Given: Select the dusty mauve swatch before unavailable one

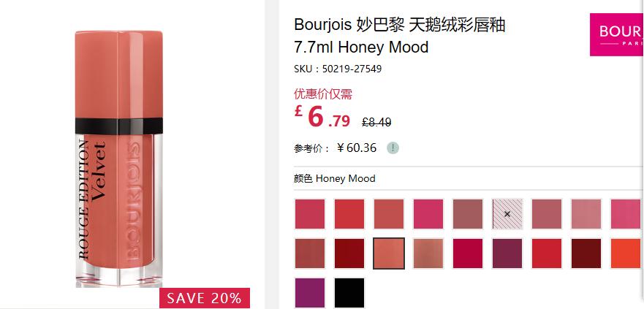Looking at the screenshot, I should point(468,214).
